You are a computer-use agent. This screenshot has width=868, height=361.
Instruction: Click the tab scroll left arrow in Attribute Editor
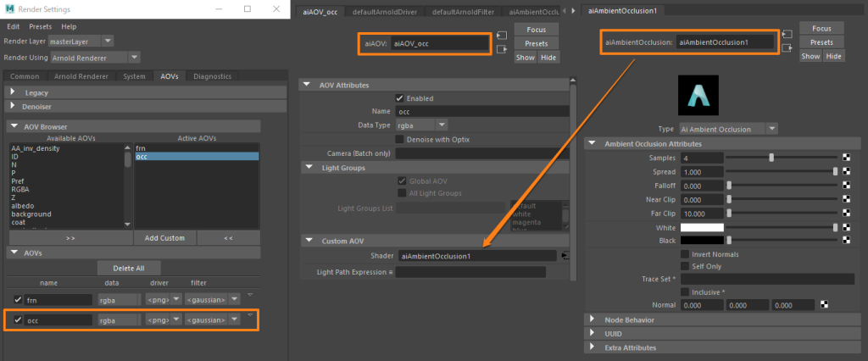pyautogui.click(x=564, y=11)
